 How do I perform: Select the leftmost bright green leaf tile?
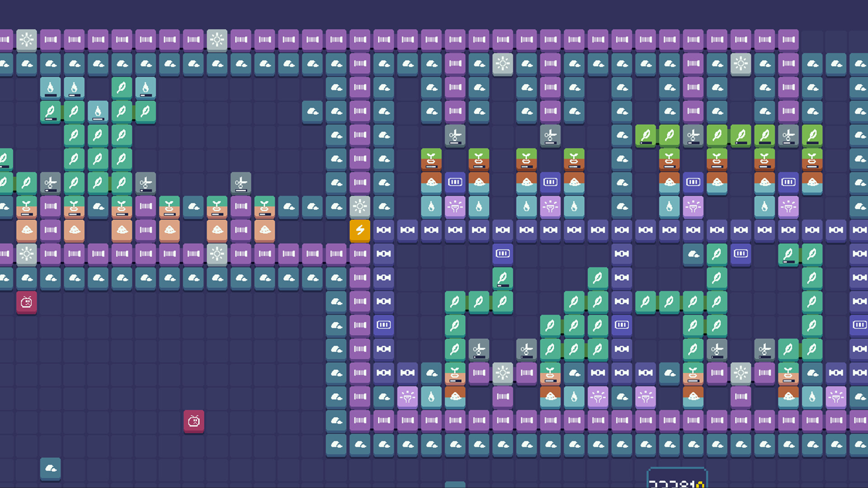pyautogui.click(x=646, y=135)
